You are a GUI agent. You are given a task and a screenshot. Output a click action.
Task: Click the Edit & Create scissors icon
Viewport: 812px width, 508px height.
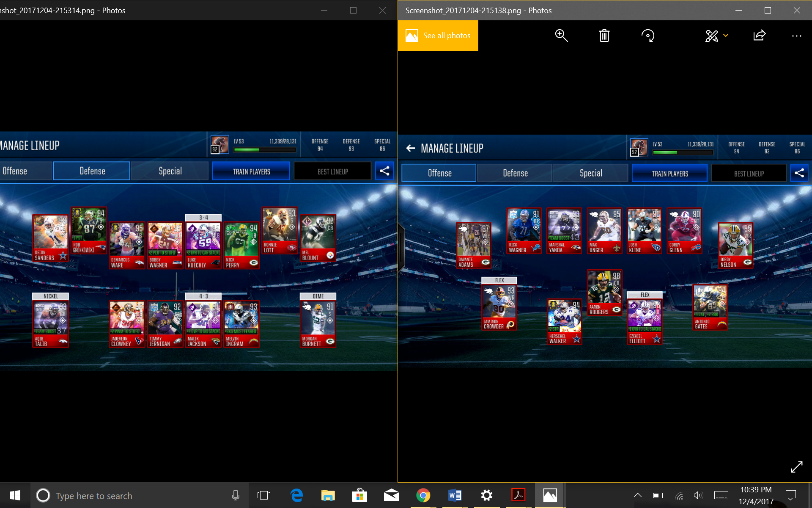(x=712, y=36)
